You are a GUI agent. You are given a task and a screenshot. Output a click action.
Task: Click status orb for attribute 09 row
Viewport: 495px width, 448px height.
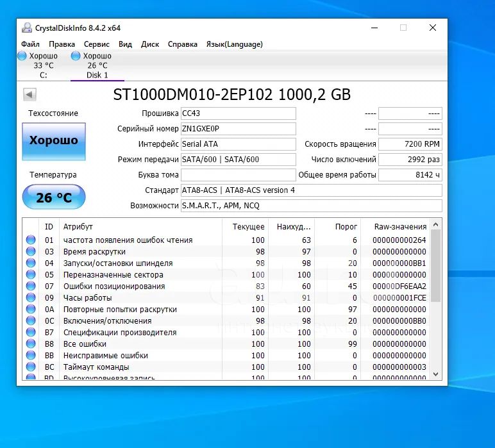[31, 297]
